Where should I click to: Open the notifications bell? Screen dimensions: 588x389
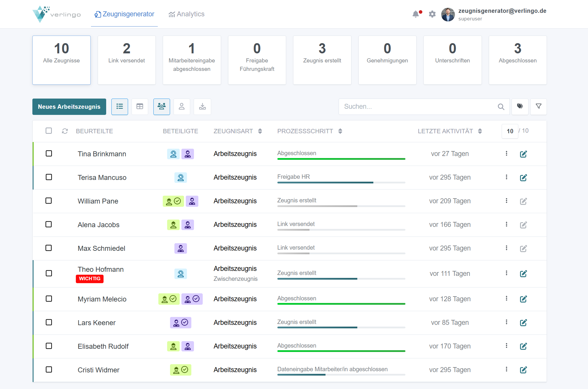(x=416, y=14)
